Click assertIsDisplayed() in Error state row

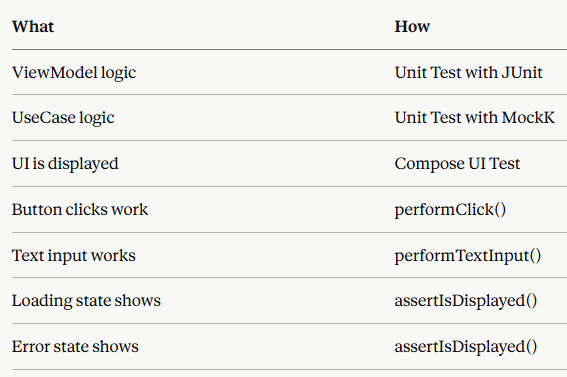(x=466, y=347)
